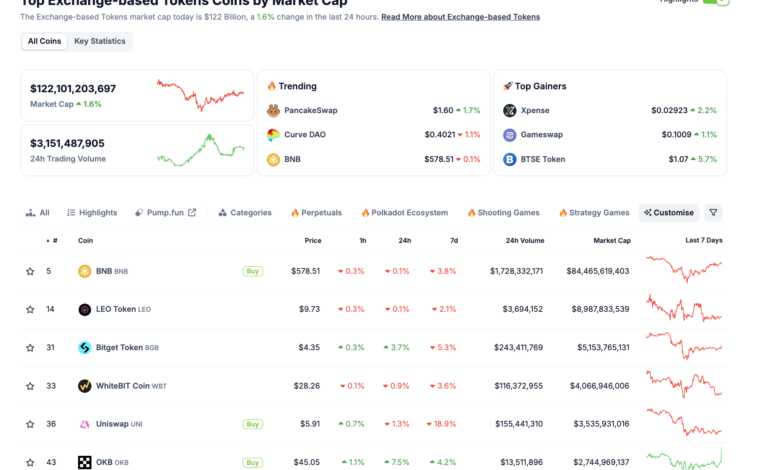Sort table by Market Cap column
The height and width of the screenshot is (470, 780).
click(x=612, y=241)
